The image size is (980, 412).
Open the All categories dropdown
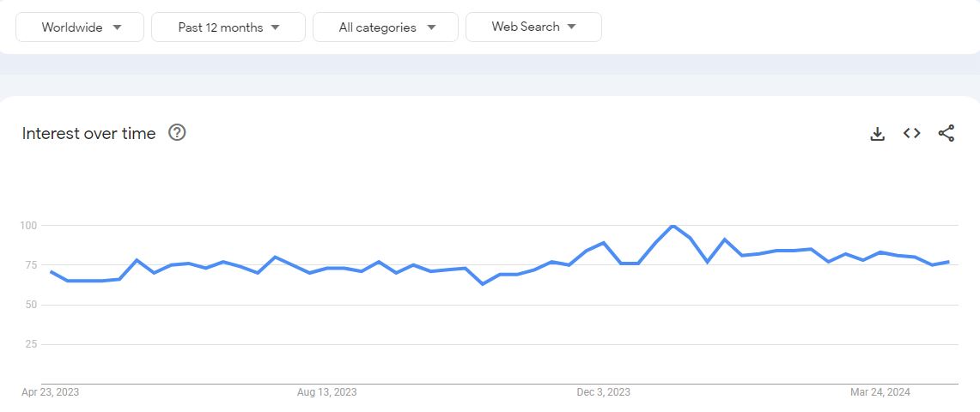(386, 27)
